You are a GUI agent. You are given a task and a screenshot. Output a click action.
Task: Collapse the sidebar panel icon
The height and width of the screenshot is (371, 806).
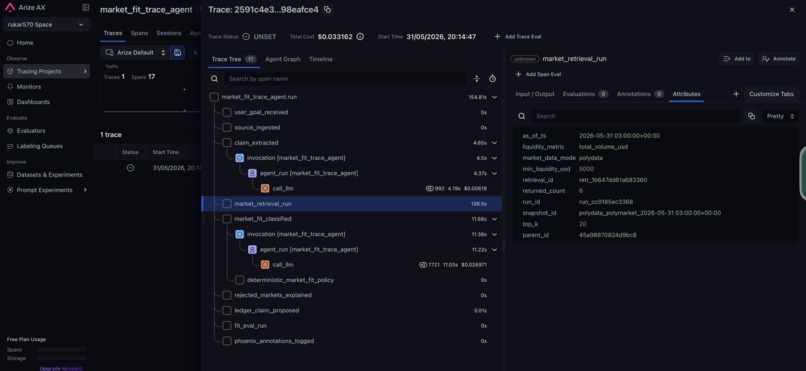pos(85,8)
